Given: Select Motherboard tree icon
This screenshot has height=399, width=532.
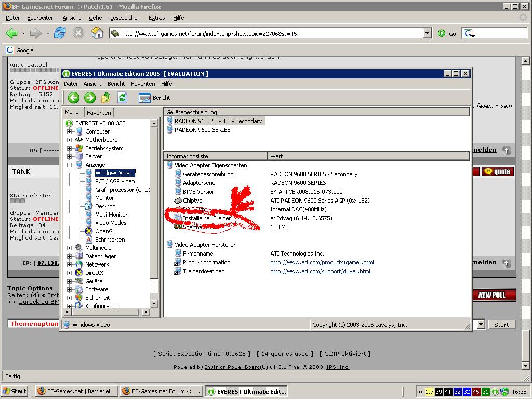Looking at the screenshot, I should tap(79, 139).
